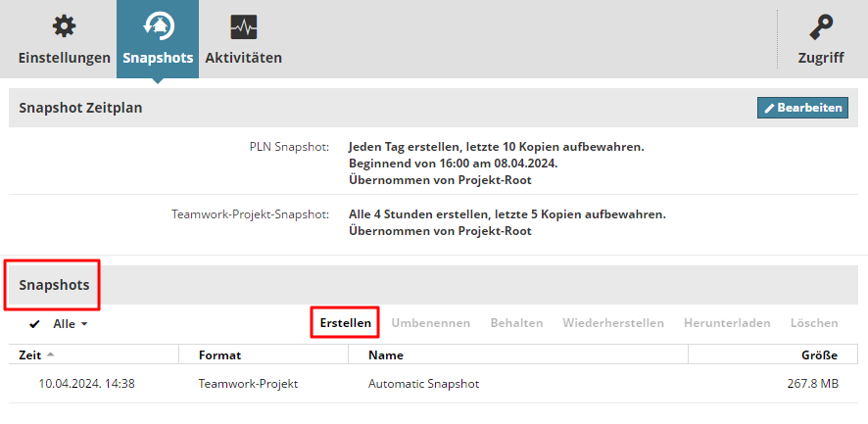868x424 pixels.
Task: Click the checkmark next to Alle
Action: 35,323
